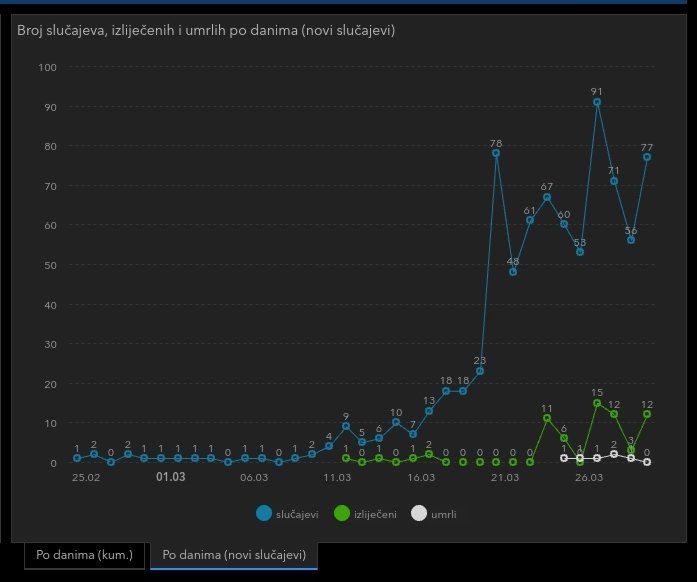The image size is (697, 582).
Task: Click the bold 01.03 date axis label
Action: 170,478
